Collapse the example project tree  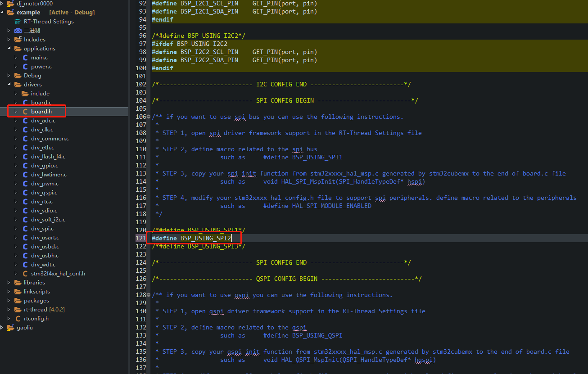click(2, 12)
